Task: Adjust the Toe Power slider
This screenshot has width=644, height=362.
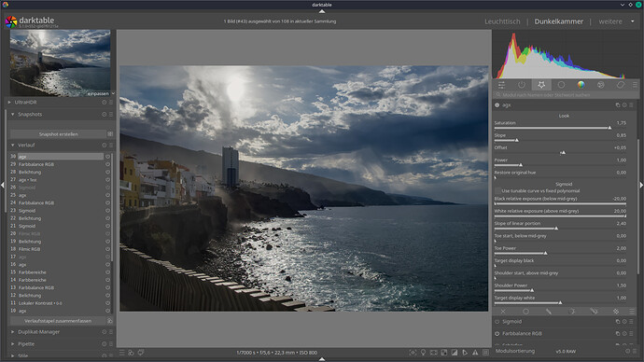Action: (x=560, y=250)
